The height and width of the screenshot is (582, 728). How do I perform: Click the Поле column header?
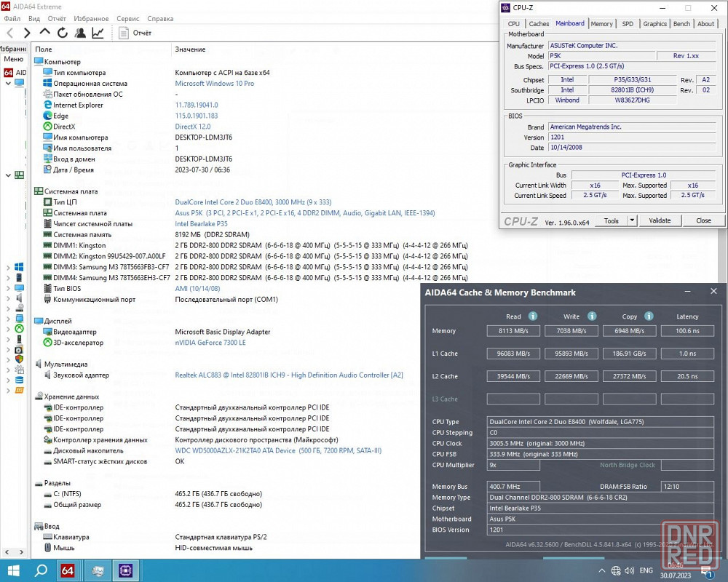[x=44, y=49]
